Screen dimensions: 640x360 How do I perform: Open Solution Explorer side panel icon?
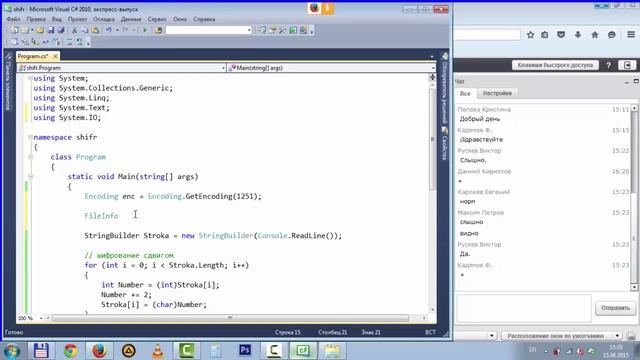tap(444, 56)
